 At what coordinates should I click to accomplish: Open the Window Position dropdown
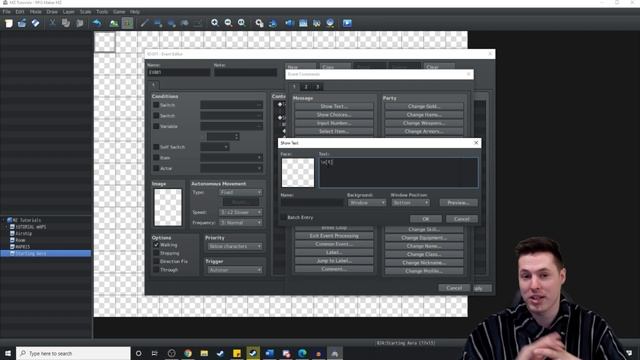[x=410, y=203]
